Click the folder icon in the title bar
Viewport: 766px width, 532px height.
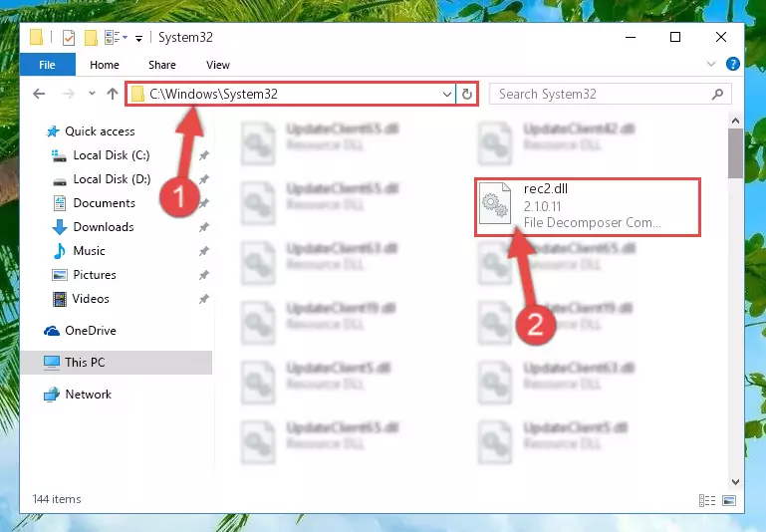point(36,38)
